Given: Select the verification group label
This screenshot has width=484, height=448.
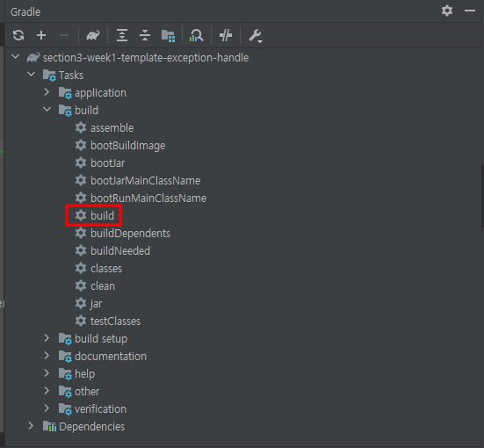Looking at the screenshot, I should (101, 409).
